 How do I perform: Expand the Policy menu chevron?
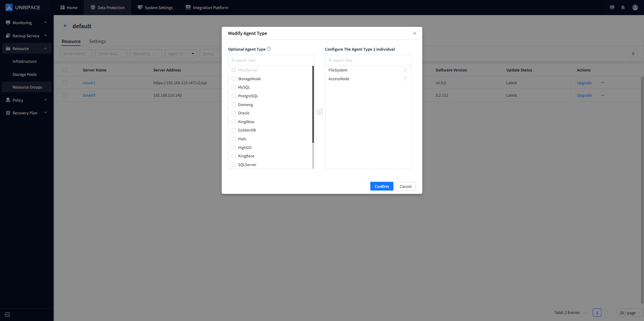tap(45, 100)
